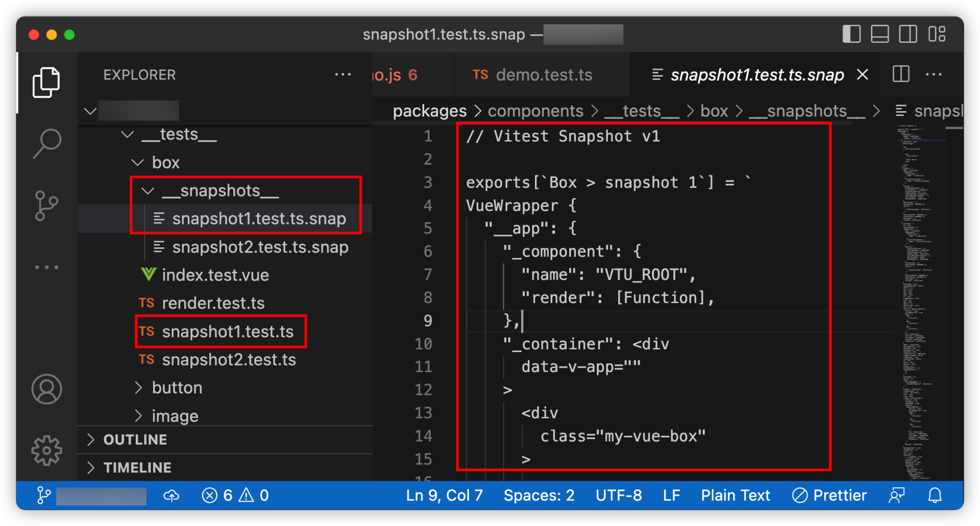Viewport: 980px width, 526px height.
Task: Switch to the demo.test.ts tab
Action: click(544, 75)
